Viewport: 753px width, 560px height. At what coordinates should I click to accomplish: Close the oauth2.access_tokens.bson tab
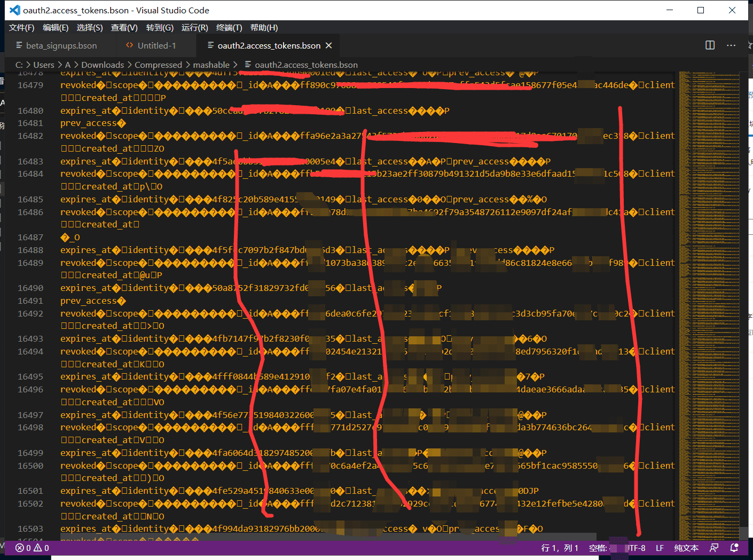(329, 46)
